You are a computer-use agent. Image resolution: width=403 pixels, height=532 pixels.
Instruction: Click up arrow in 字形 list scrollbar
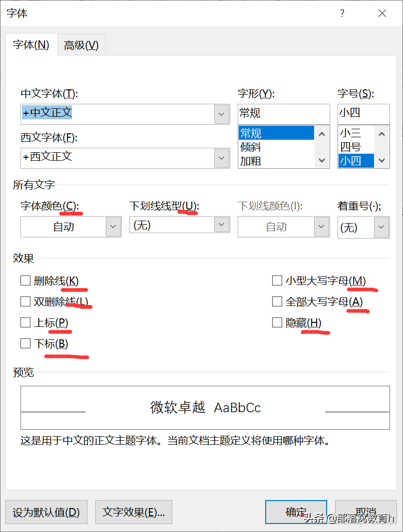click(322, 134)
